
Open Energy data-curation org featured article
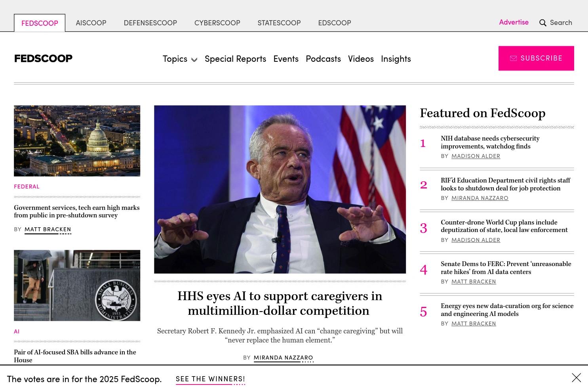pyautogui.click(x=507, y=310)
